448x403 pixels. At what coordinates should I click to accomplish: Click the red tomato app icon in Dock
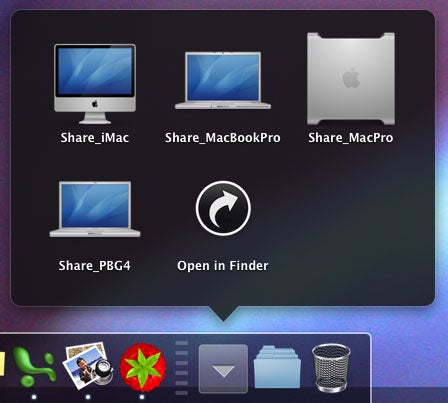click(143, 367)
